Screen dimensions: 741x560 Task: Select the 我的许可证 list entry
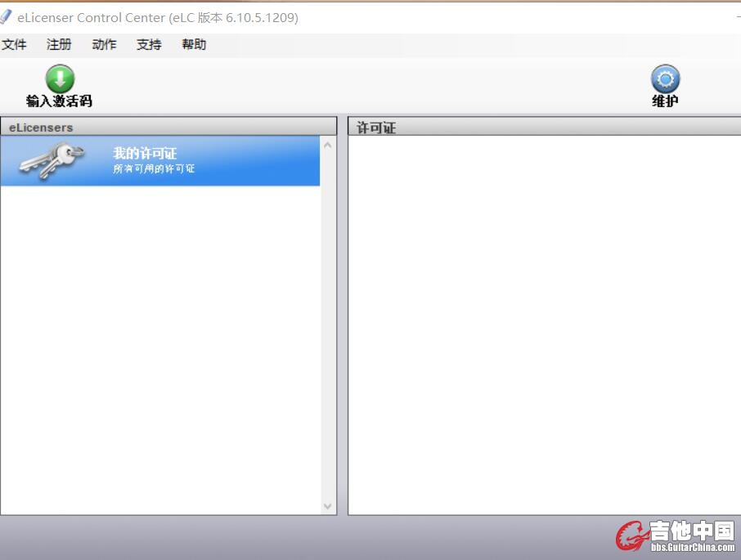[160, 160]
